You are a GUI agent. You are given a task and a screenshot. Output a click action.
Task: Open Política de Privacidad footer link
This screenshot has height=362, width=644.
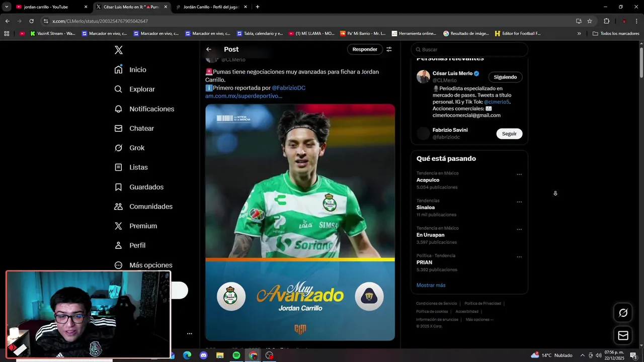click(x=482, y=304)
